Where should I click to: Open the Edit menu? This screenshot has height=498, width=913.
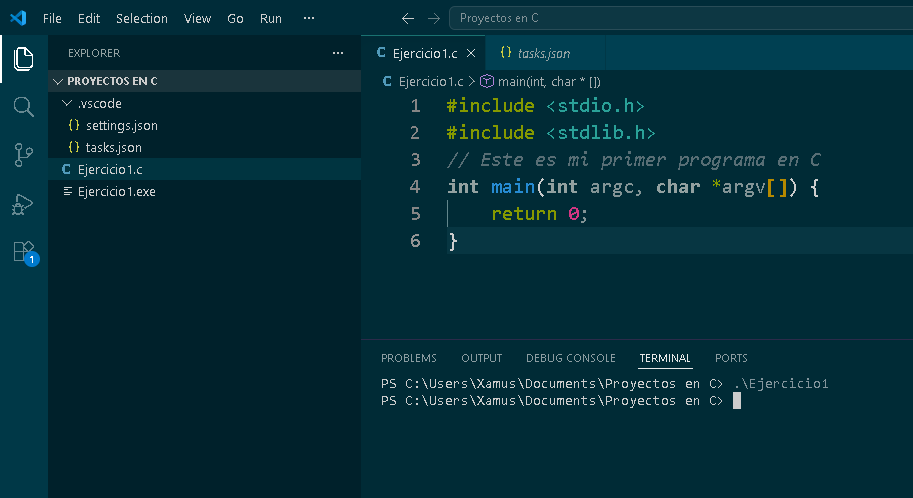tap(89, 19)
